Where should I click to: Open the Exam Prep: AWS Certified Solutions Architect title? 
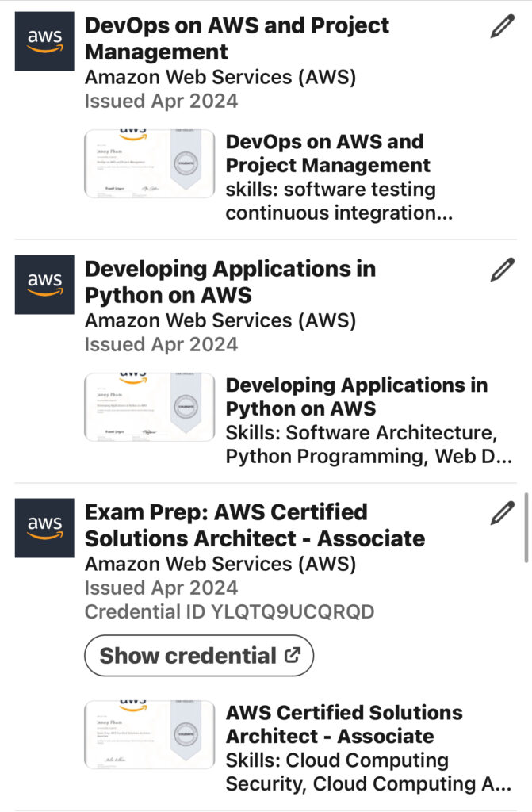tap(255, 525)
